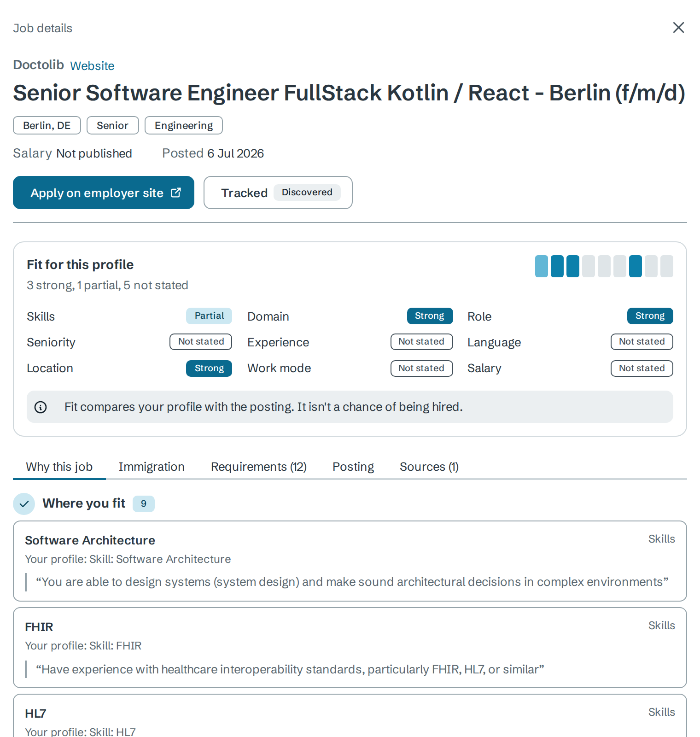This screenshot has width=700, height=737.
Task: Switch to the Why this job tab
Action: [x=59, y=467]
